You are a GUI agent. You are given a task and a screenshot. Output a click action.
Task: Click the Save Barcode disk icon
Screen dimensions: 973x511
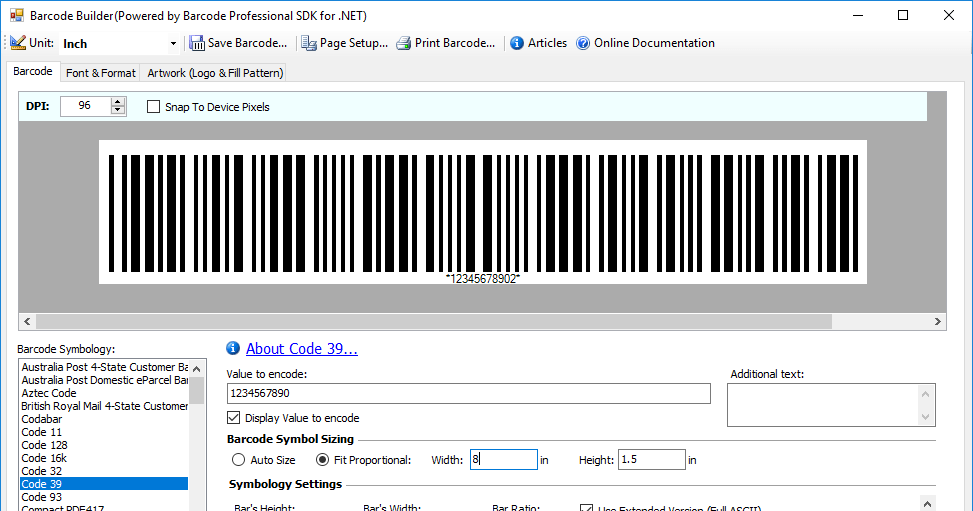click(x=197, y=43)
